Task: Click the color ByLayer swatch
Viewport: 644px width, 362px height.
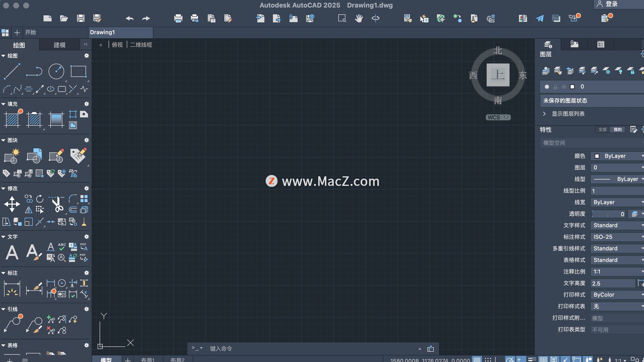Action: [597, 156]
